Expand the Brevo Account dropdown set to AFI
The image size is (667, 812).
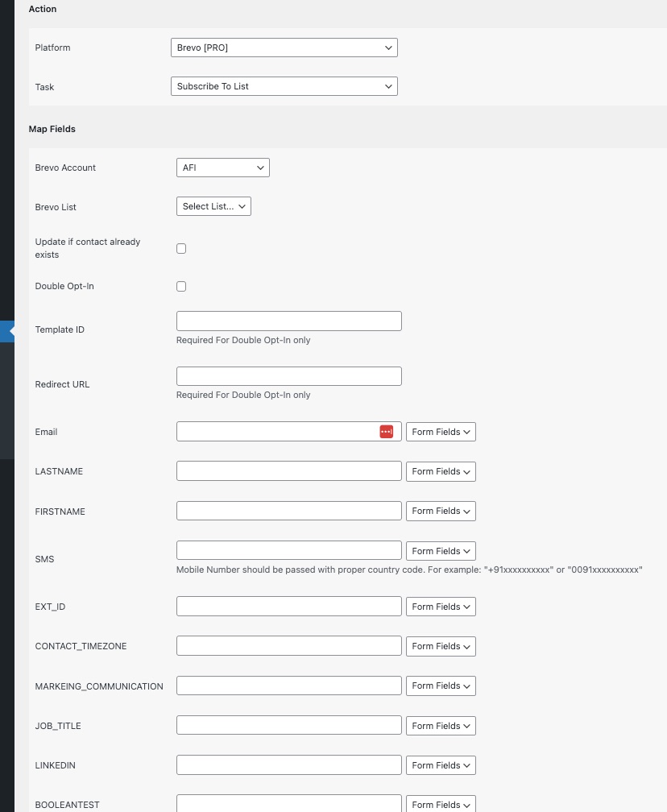[223, 168]
